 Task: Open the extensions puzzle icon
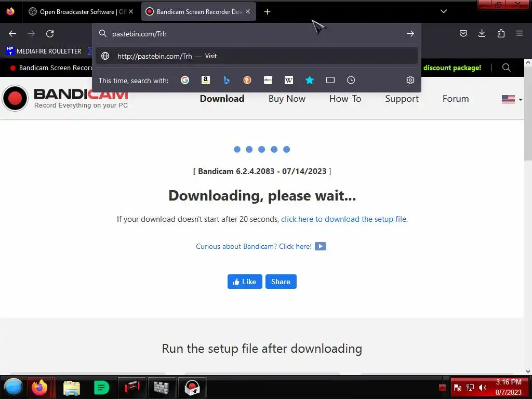pos(501,33)
